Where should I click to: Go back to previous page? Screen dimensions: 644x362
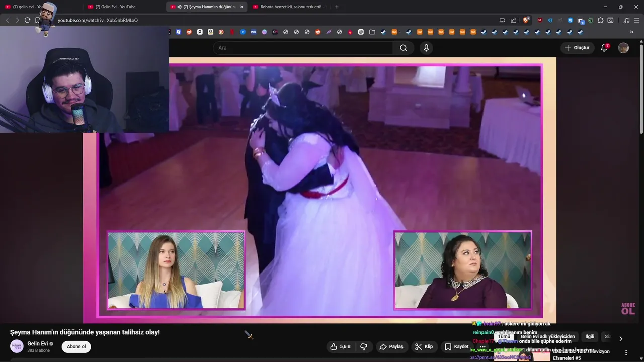pos(7,20)
